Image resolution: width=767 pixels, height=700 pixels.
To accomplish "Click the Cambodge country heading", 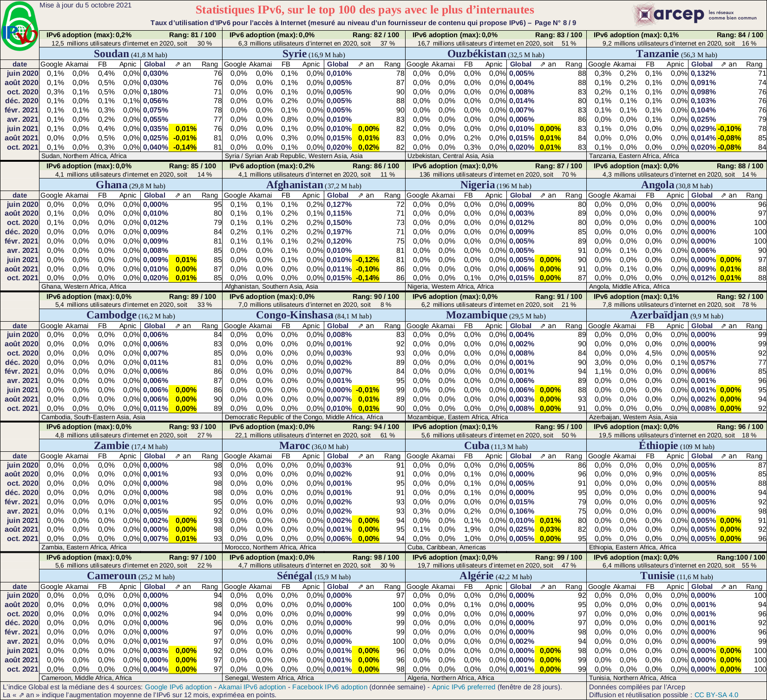I will pos(131,315).
